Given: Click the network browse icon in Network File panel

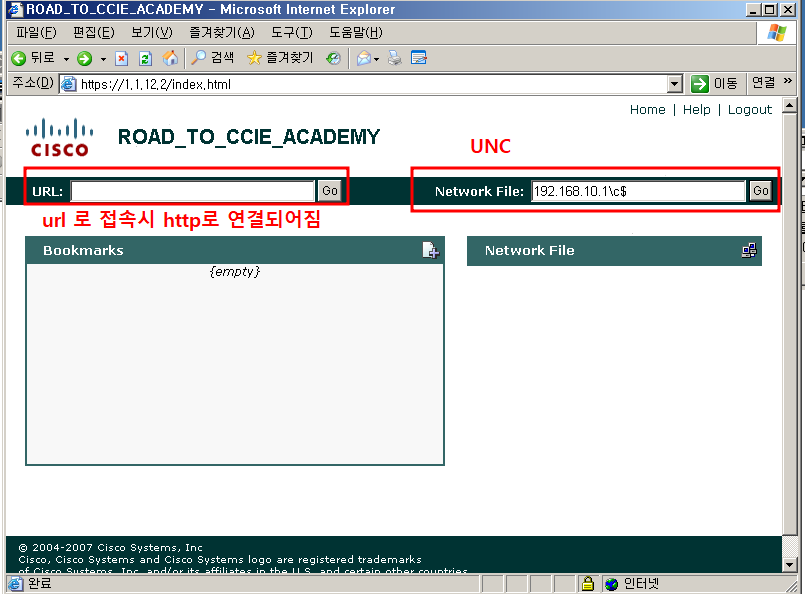Looking at the screenshot, I should pyautogui.click(x=749, y=251).
